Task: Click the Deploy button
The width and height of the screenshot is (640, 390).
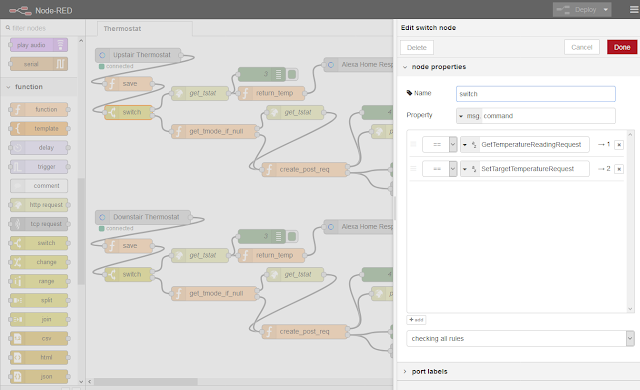Action: coord(577,9)
